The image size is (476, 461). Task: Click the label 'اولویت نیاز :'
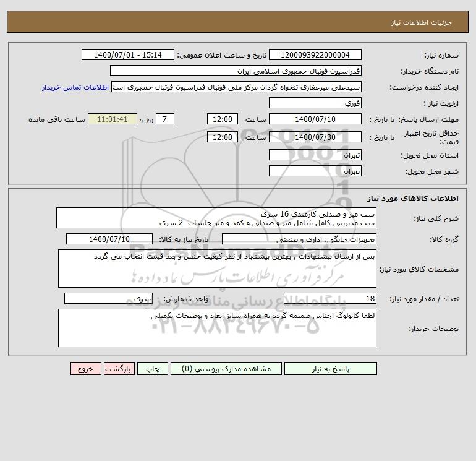[x=441, y=103]
